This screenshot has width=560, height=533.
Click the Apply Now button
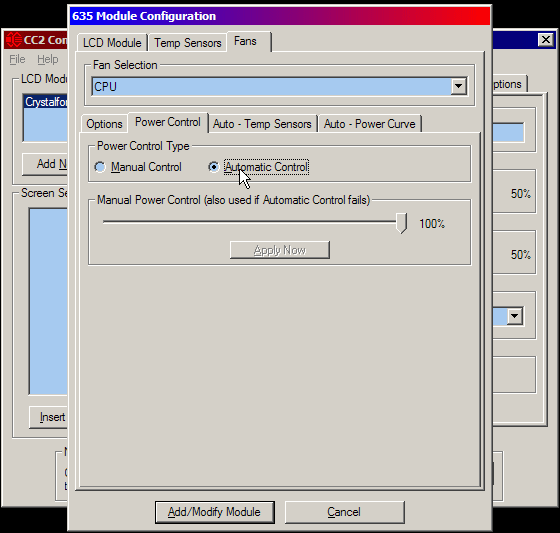280,250
